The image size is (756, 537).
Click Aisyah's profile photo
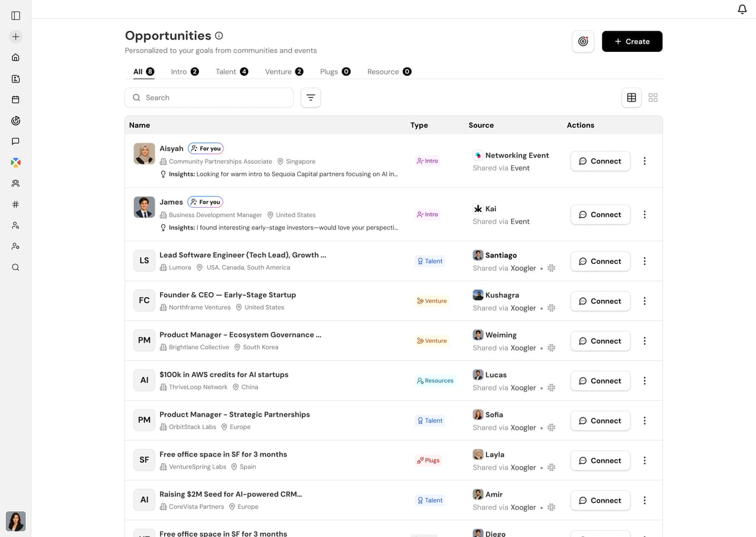pyautogui.click(x=144, y=153)
